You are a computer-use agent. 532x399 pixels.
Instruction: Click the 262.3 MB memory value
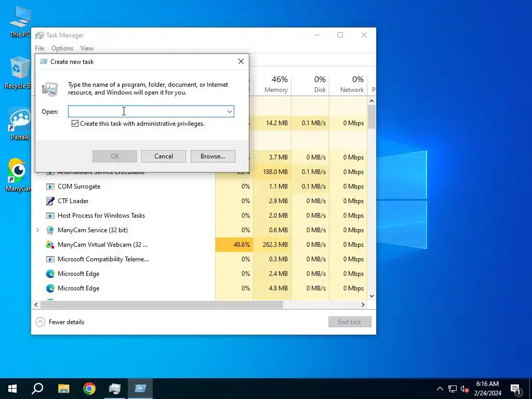click(x=275, y=245)
